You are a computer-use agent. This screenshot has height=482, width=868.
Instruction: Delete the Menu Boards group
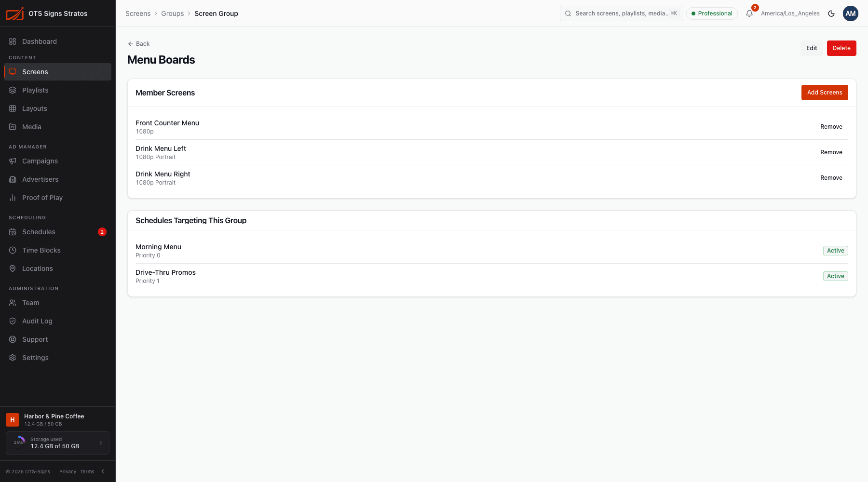(841, 48)
